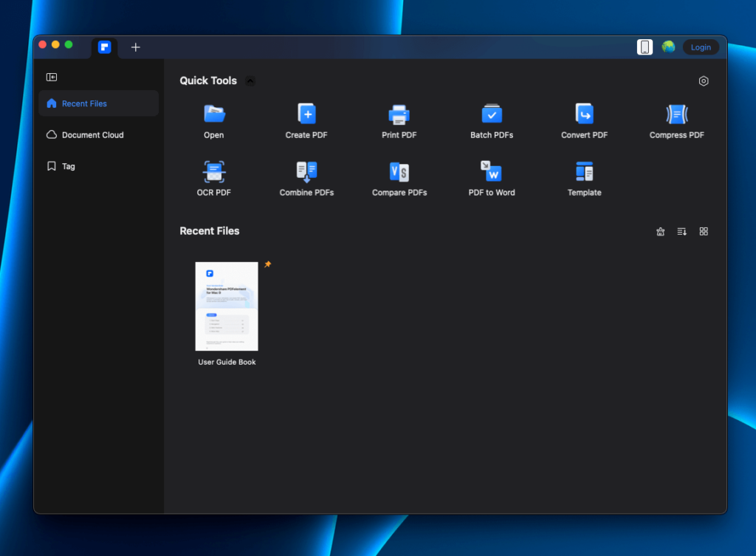Close the window with red button
Image resolution: width=756 pixels, height=556 pixels.
(x=42, y=45)
